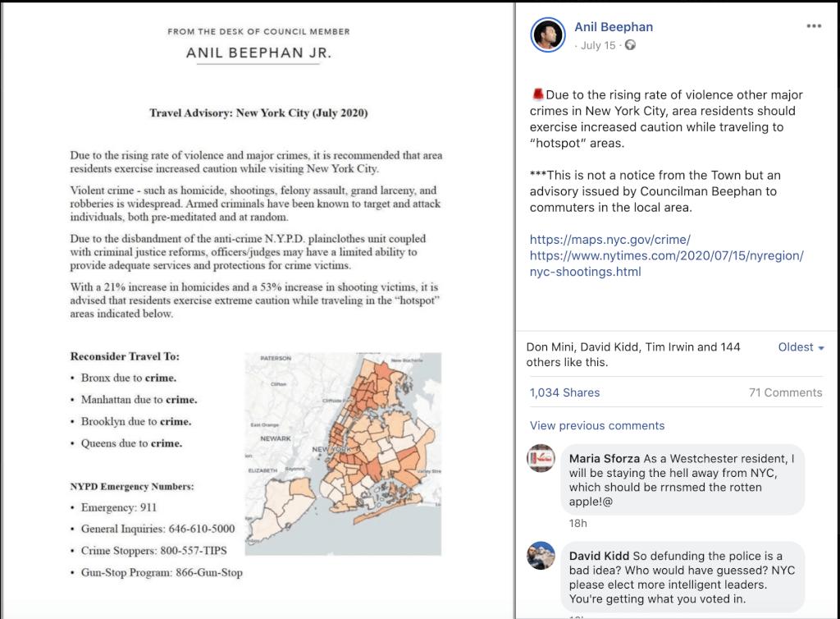Screen dimensions: 840x619
Task: Open the Oldest comment sort dropdown
Action: [x=801, y=347]
